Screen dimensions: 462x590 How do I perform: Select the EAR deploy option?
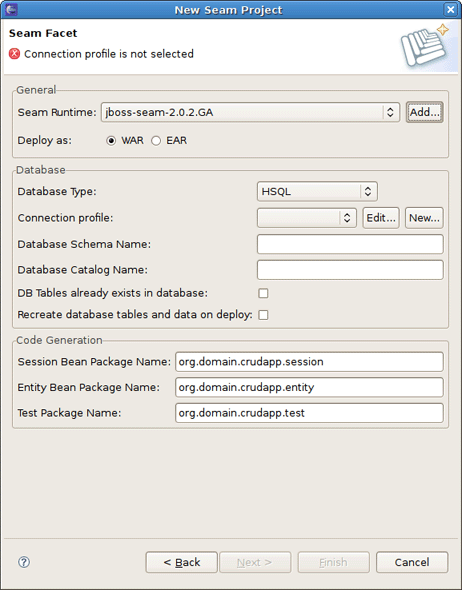156,141
